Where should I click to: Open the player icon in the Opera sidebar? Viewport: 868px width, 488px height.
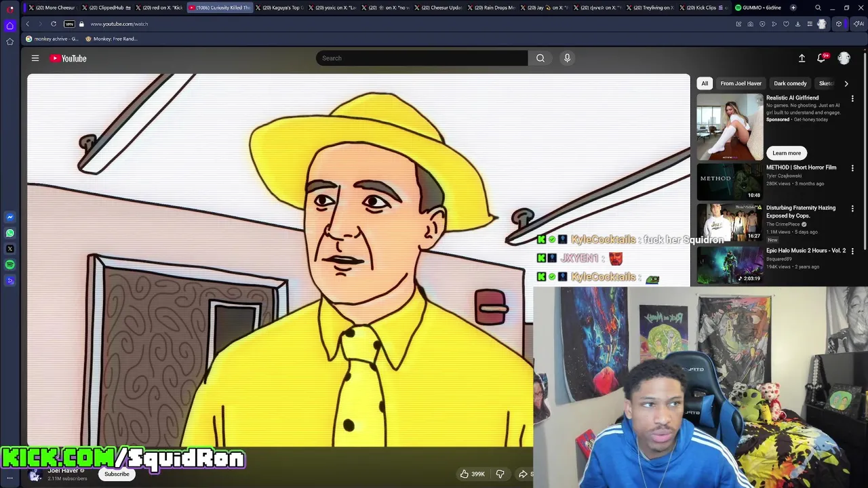click(x=10, y=281)
